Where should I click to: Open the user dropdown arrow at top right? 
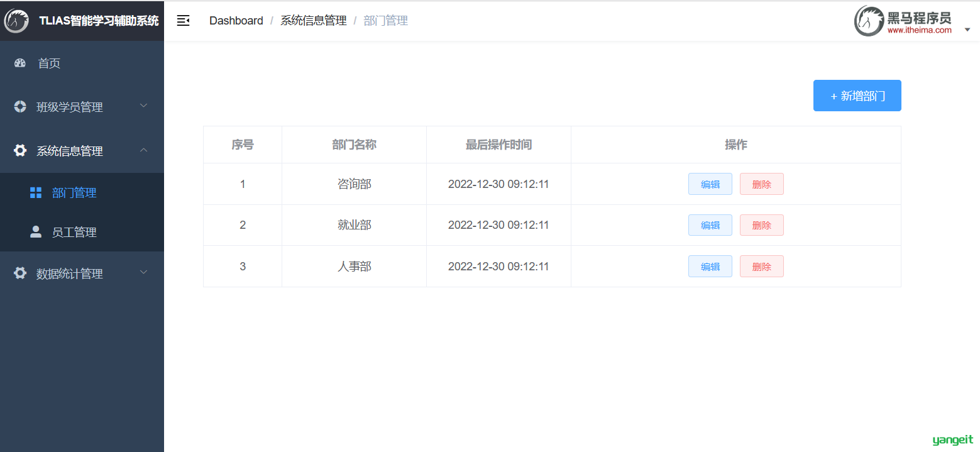coord(967,30)
